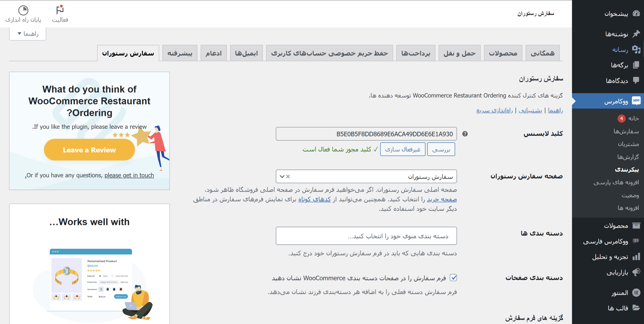The image size is (644, 324).
Task: Expand the Help (راهنما) dropdown tab
Action: point(28,34)
